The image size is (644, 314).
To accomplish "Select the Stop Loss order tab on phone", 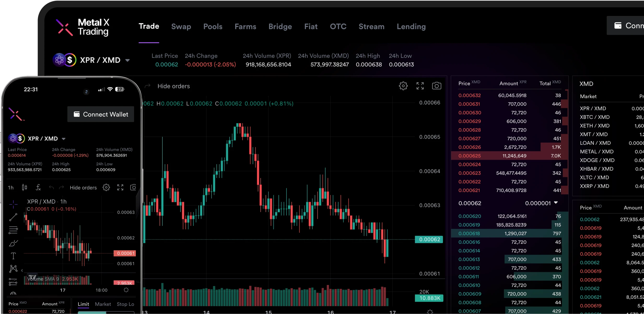I will click(125, 304).
